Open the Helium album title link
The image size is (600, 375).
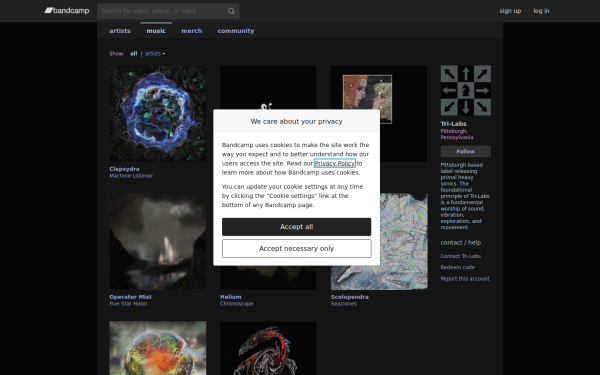click(230, 297)
